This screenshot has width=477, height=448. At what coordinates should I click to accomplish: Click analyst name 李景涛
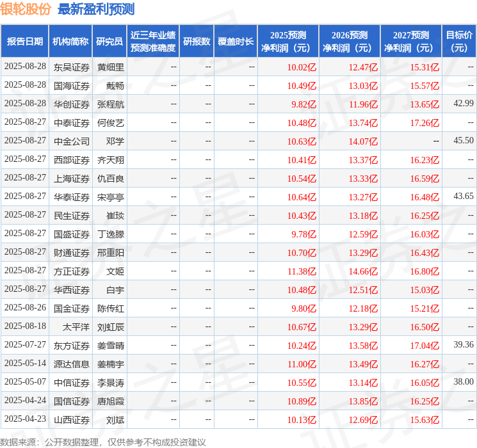(111, 383)
